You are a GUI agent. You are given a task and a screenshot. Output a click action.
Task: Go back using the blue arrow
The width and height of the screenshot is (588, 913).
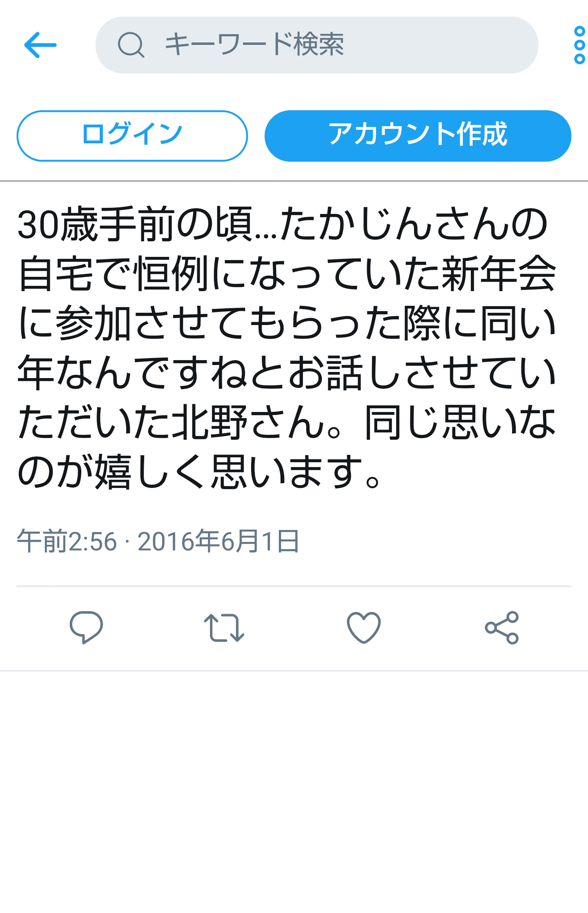(x=40, y=45)
